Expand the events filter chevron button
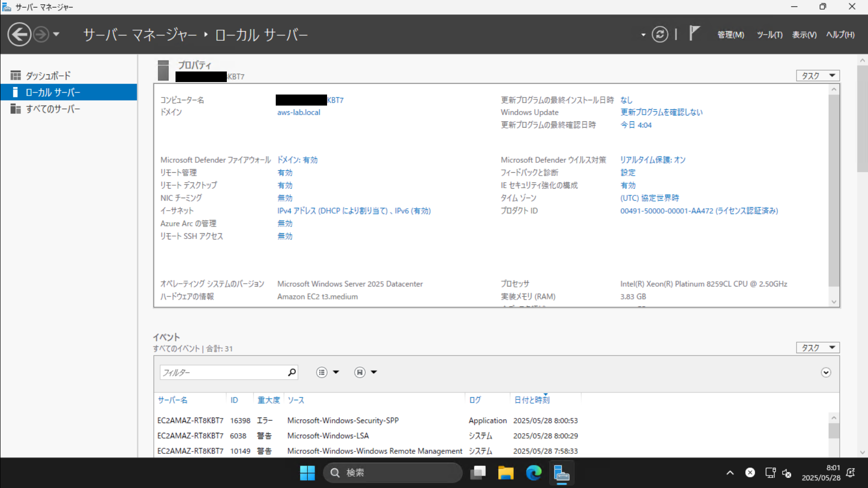 (x=826, y=372)
